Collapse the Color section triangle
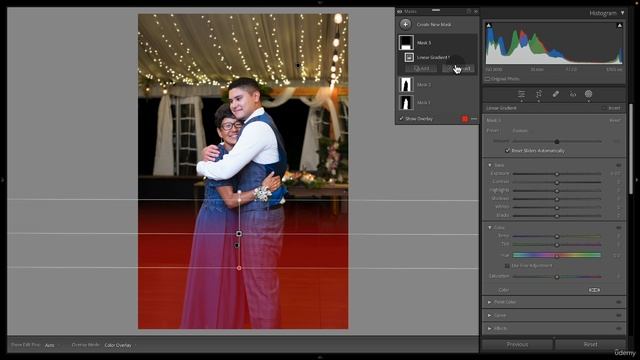640x360 pixels. 490,228
